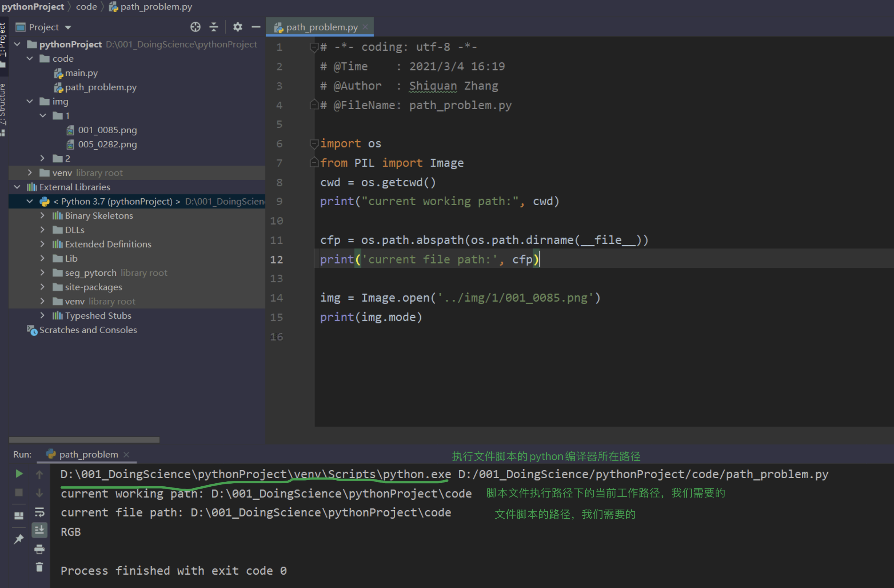
Task: Stop the running process in Run panel
Action: tap(18, 492)
